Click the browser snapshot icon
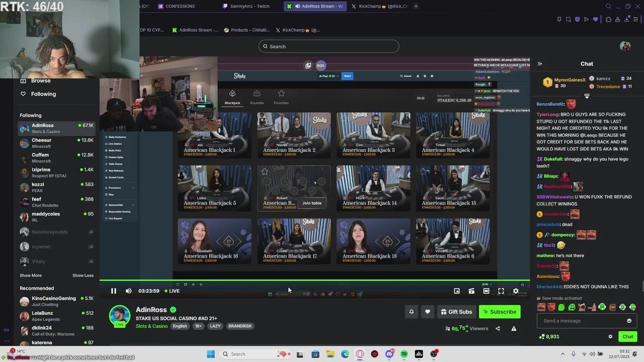 pyautogui.click(x=568, y=20)
